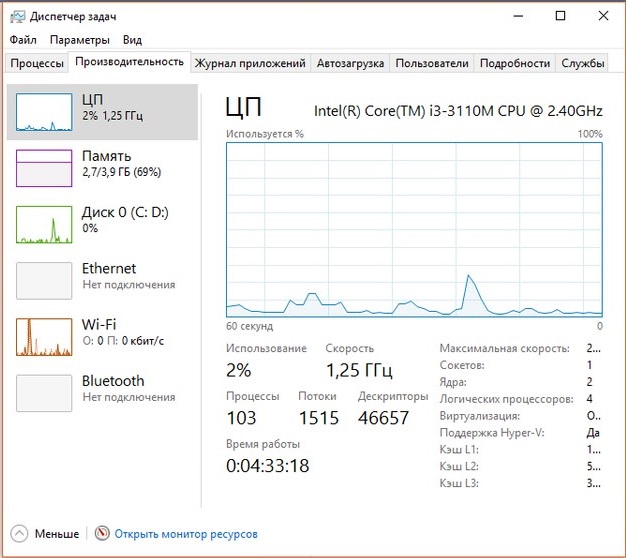
Task: Click the Открыть монитор ресурсов link
Action: [x=186, y=534]
